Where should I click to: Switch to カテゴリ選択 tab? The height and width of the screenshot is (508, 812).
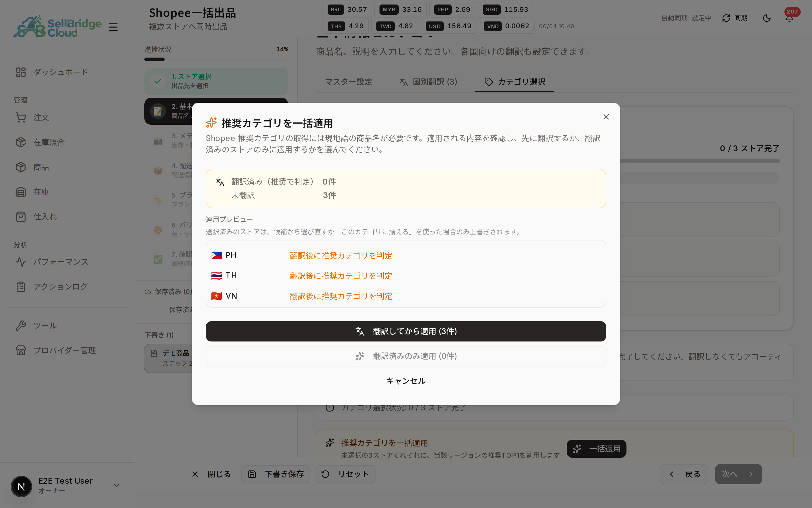[x=515, y=82]
